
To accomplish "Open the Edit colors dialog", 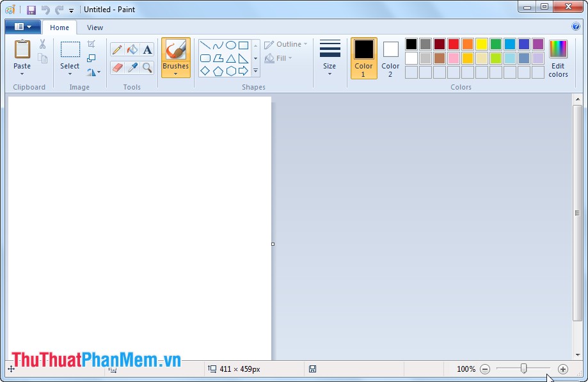I will tap(557, 58).
